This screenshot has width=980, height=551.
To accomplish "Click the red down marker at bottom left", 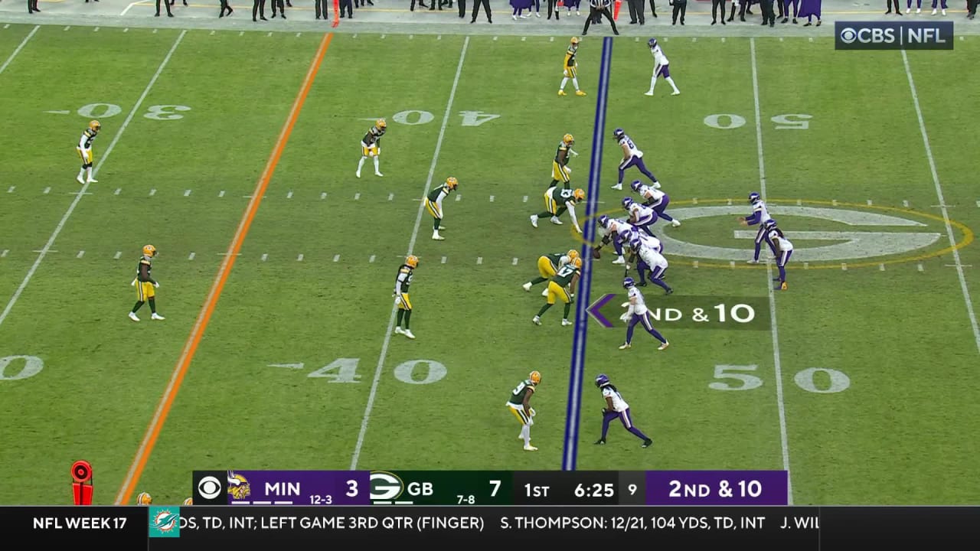I will click(82, 482).
